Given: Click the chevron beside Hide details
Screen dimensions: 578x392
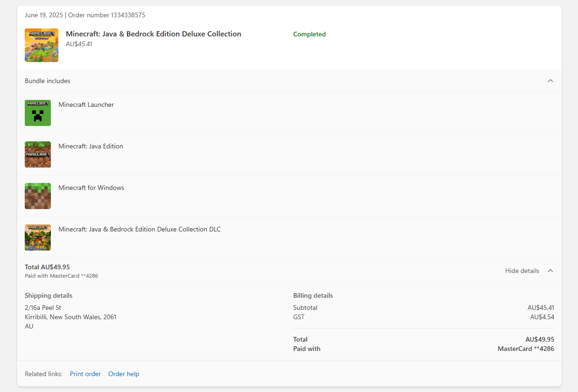Looking at the screenshot, I should click(x=550, y=271).
